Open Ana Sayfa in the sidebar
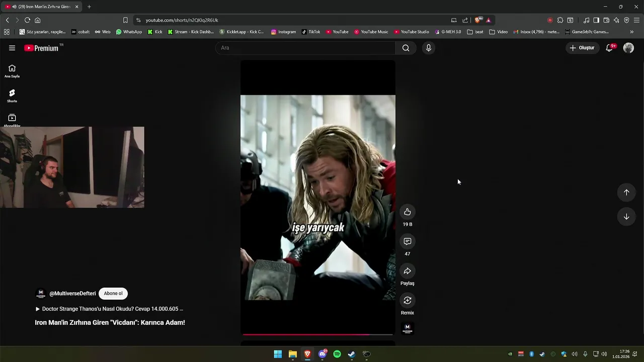 12,71
